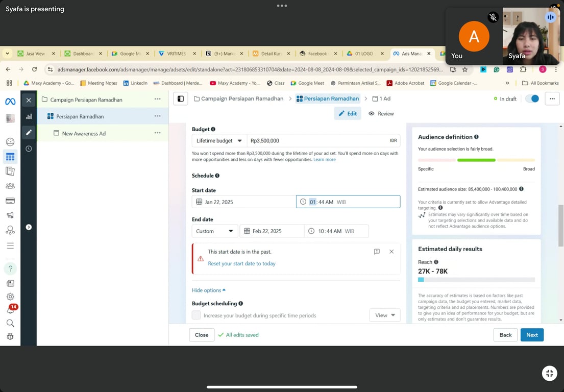This screenshot has height=392, width=564.
Task: Open three-dot menu beside In draft toggle
Action: point(552,99)
